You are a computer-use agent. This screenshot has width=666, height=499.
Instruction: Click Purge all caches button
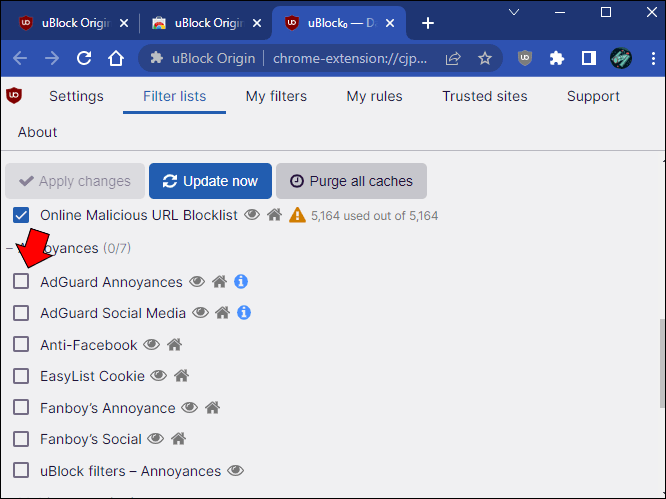(351, 181)
